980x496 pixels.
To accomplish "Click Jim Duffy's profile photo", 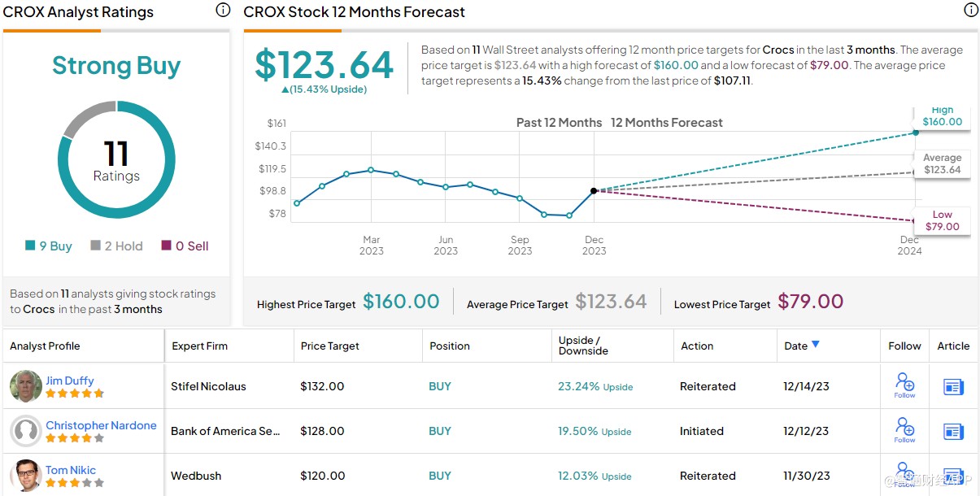I will point(26,386).
